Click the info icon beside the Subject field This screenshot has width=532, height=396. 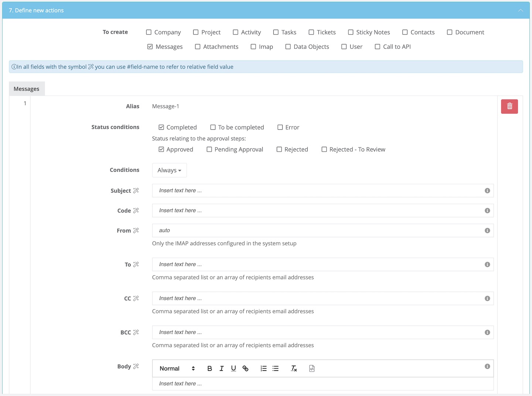coord(487,190)
